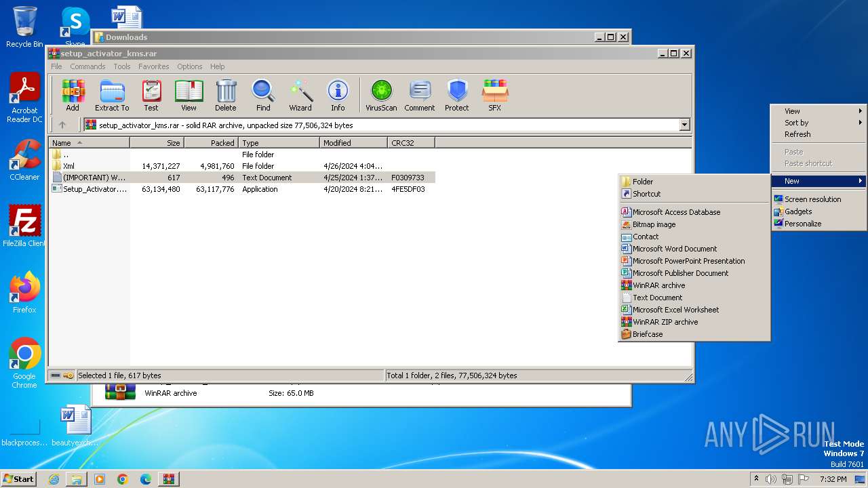This screenshot has width=868, height=488.
Task: Select the Setup_Activator application row
Action: tap(243, 189)
